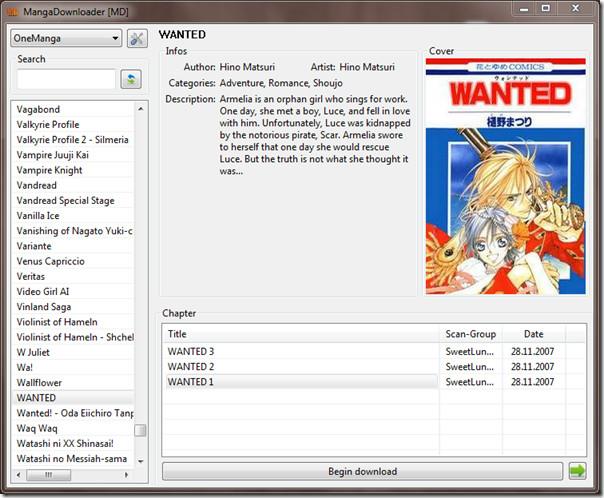This screenshot has height=498, width=604.
Task: Click the Search text field
Action: click(x=66, y=79)
